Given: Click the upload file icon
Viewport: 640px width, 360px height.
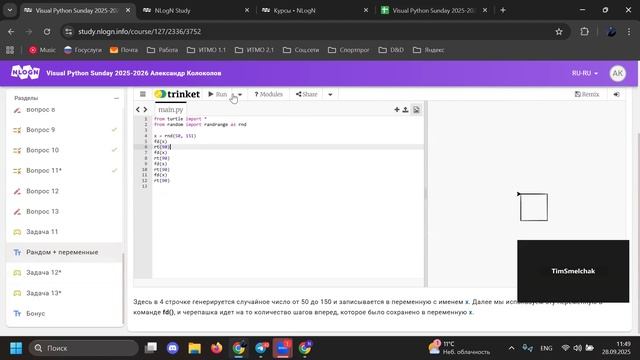Looking at the screenshot, I should click(x=405, y=109).
